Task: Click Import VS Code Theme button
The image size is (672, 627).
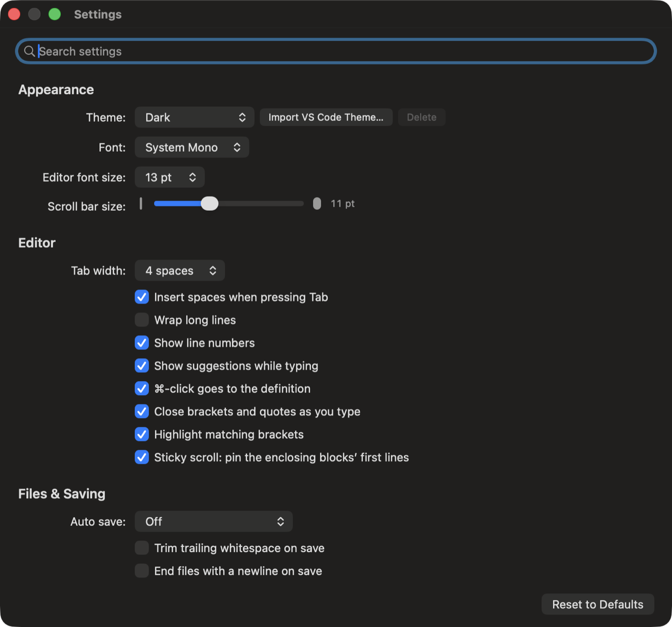Action: 326,117
